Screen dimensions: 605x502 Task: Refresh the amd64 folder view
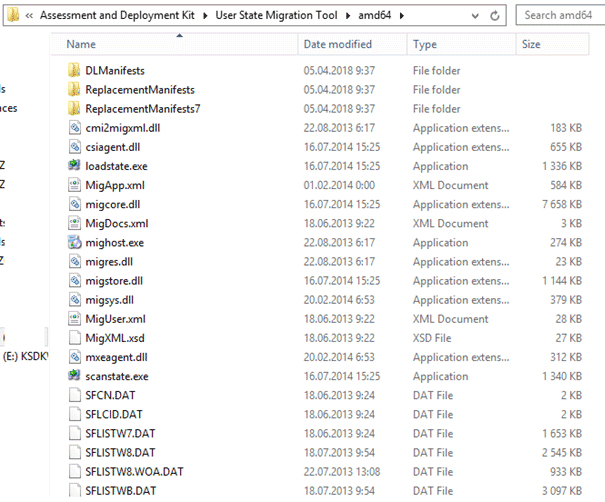(495, 16)
